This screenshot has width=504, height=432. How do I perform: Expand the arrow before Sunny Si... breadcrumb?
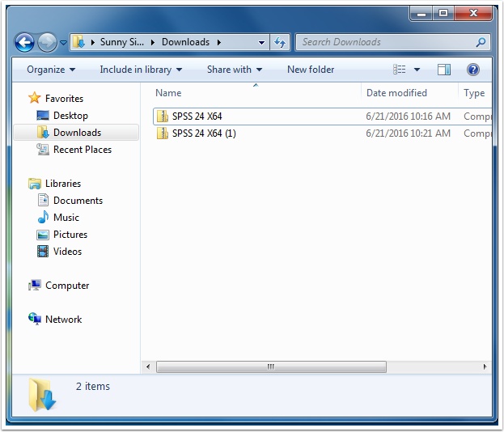93,42
